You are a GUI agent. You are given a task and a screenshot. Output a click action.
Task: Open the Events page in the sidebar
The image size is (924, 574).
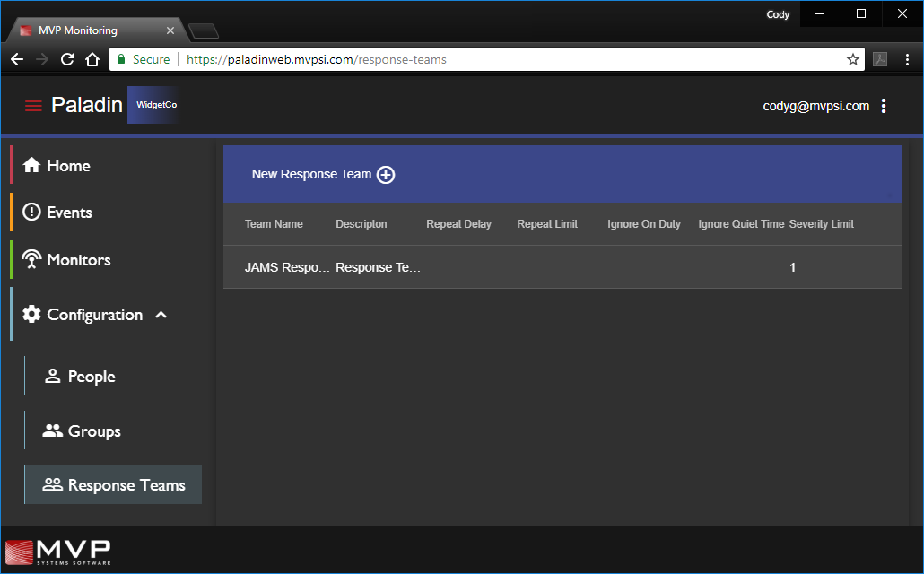[69, 213]
